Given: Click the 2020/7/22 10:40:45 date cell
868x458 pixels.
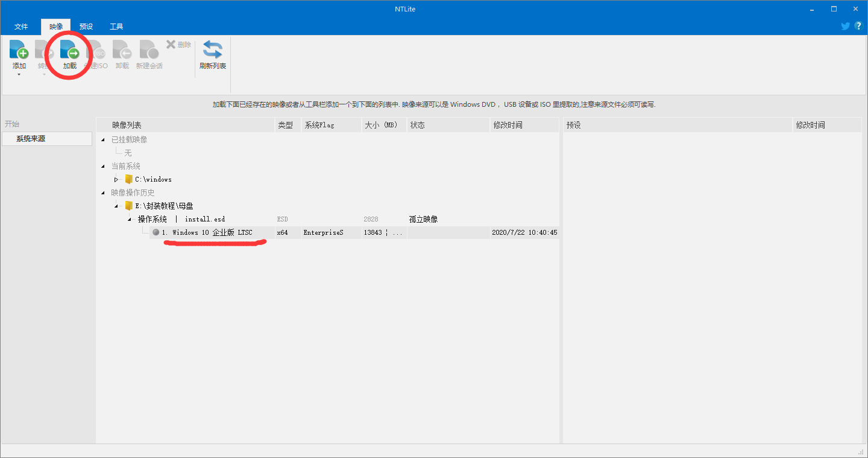Looking at the screenshot, I should 524,232.
